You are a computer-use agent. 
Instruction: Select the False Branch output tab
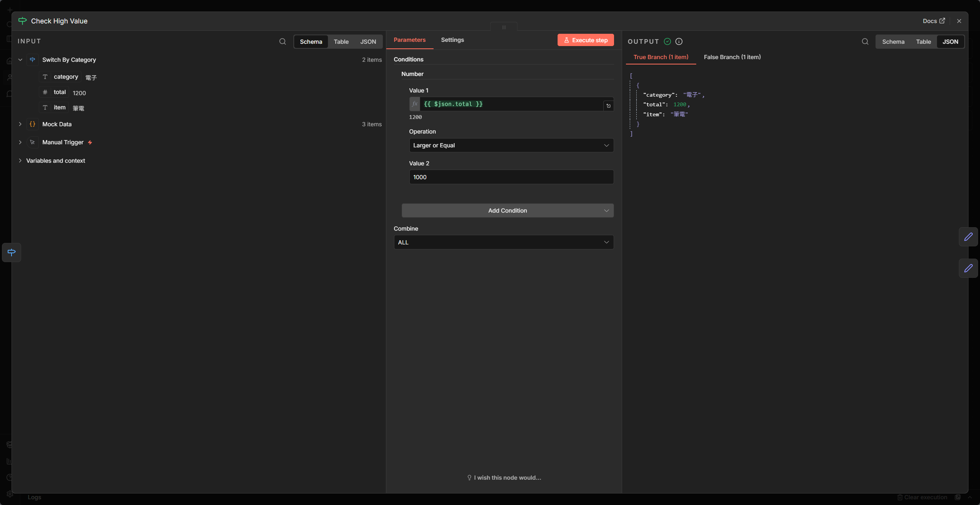click(x=732, y=57)
